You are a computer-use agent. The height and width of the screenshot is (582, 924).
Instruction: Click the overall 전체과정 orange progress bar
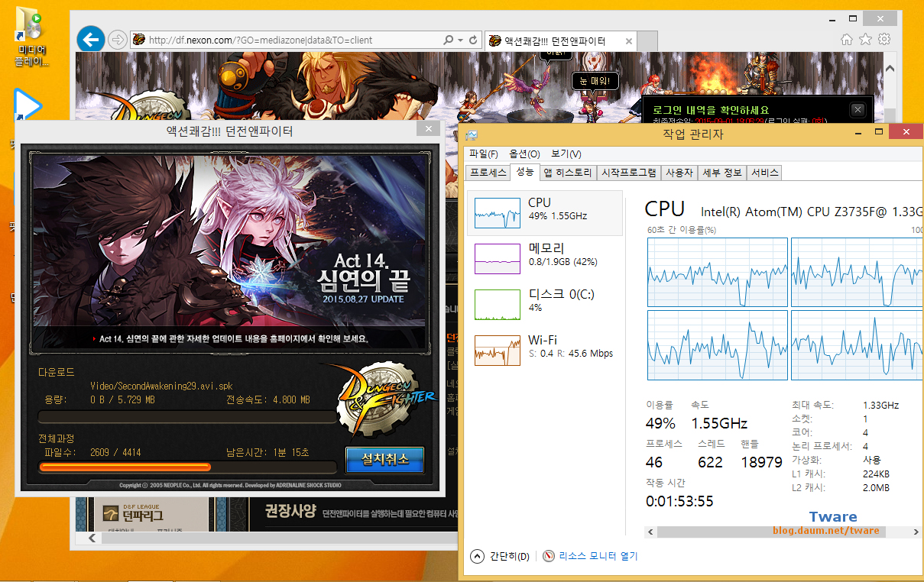pos(187,467)
